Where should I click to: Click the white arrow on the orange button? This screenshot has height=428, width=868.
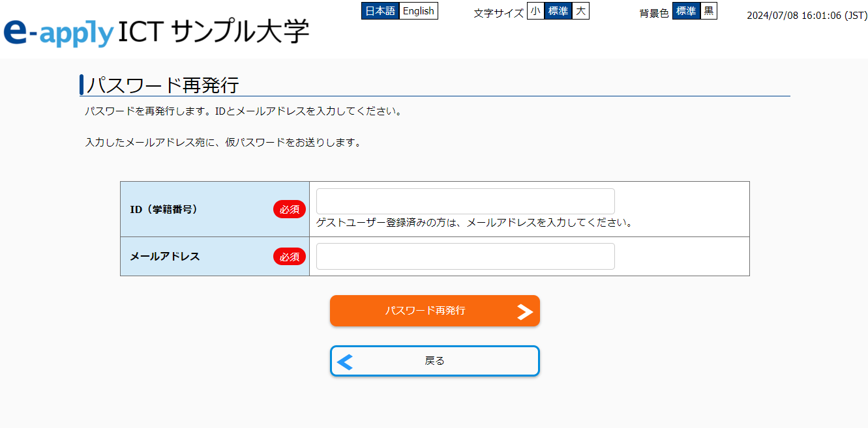(525, 311)
